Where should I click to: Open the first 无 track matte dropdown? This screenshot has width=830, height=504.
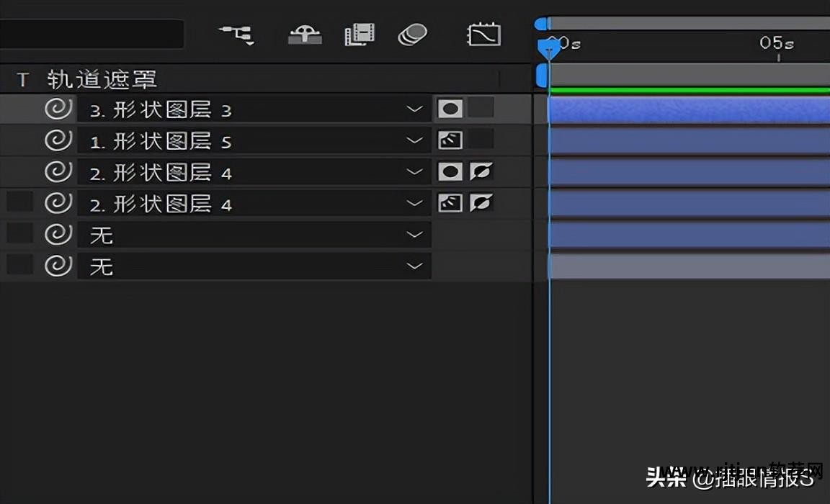(x=414, y=235)
